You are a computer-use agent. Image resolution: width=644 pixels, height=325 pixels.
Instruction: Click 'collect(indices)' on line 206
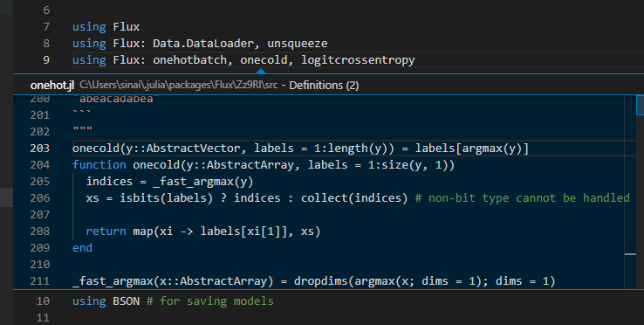coord(354,197)
